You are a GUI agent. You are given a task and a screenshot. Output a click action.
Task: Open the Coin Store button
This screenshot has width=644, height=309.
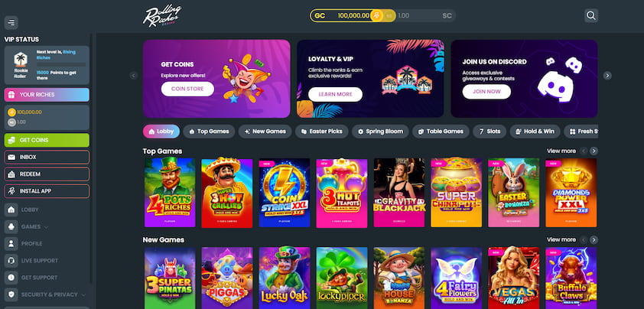pyautogui.click(x=187, y=89)
